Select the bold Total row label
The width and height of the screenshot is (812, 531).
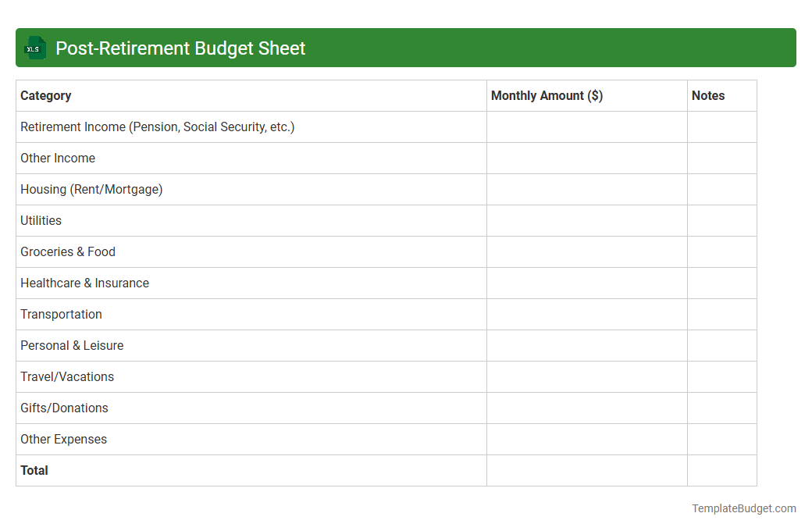click(34, 470)
